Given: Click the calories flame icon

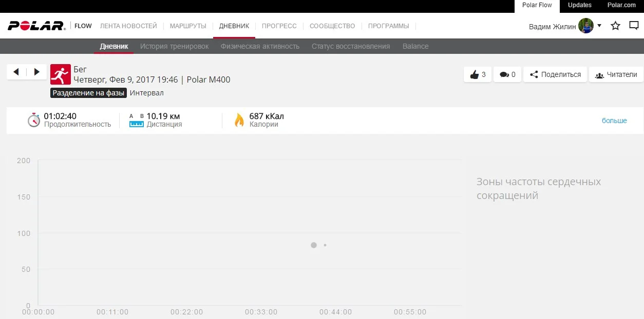Looking at the screenshot, I should pyautogui.click(x=239, y=120).
